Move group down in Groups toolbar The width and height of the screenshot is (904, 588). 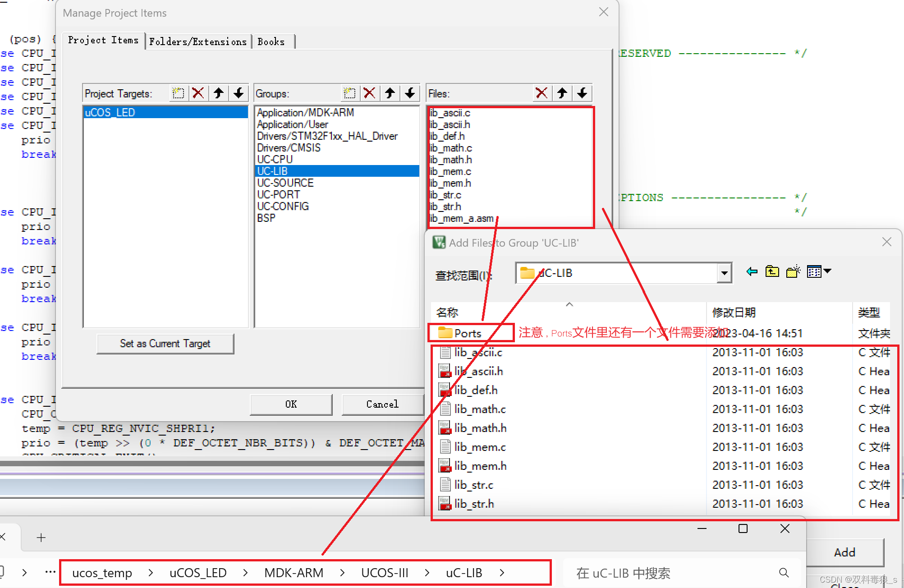[x=410, y=93]
